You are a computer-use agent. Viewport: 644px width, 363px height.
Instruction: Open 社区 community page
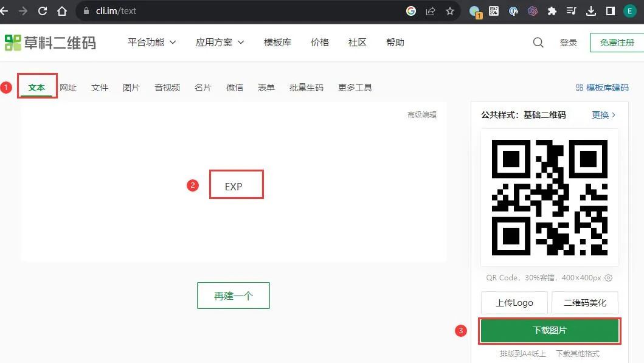point(357,43)
